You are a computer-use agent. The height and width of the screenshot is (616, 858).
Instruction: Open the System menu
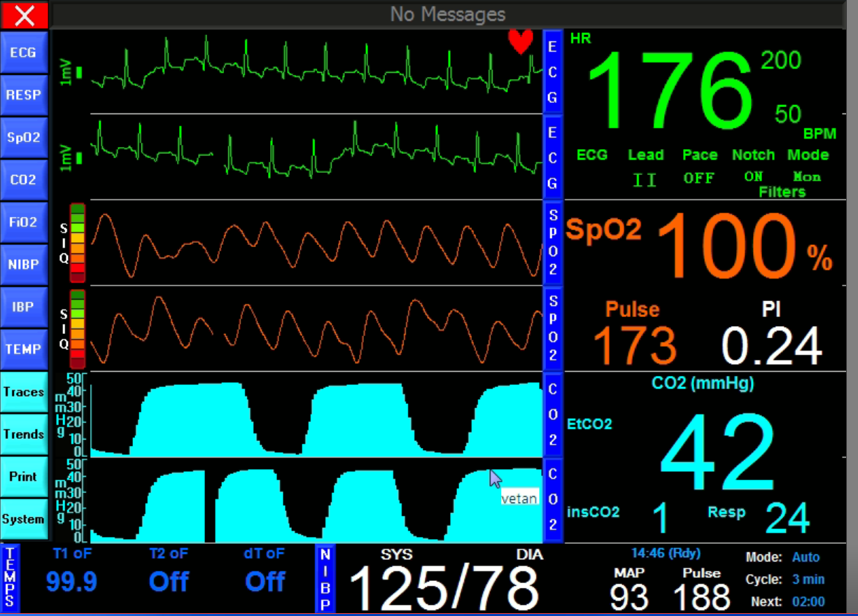(24, 519)
